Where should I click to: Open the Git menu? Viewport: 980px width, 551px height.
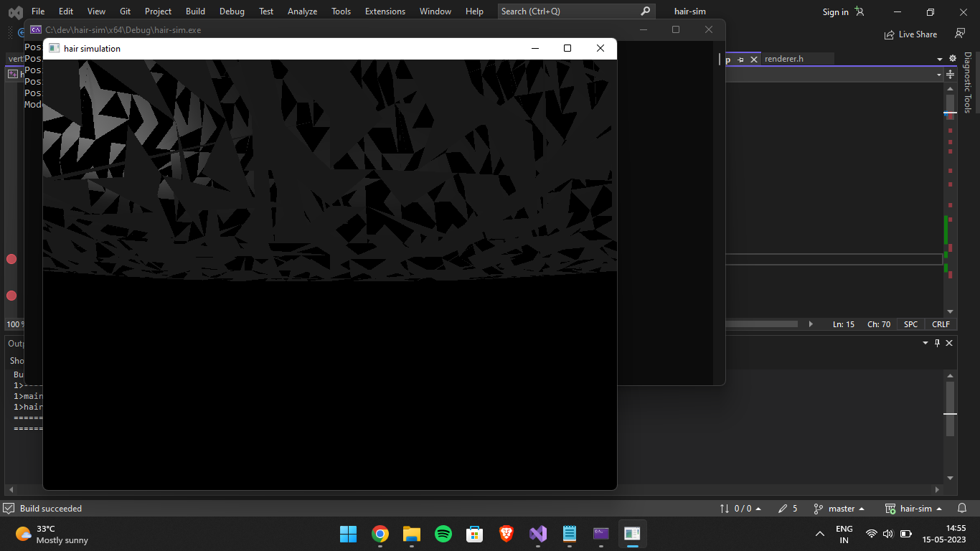pos(125,11)
